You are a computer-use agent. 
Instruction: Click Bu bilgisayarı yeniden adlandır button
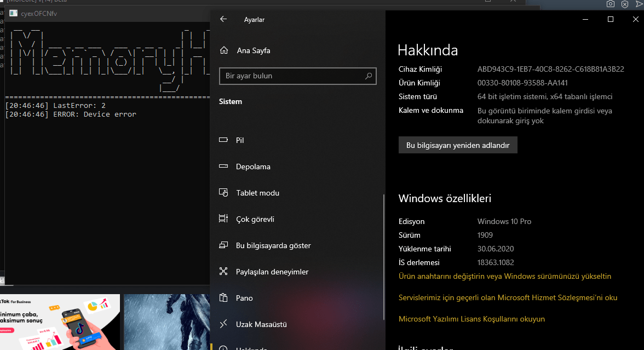(458, 145)
